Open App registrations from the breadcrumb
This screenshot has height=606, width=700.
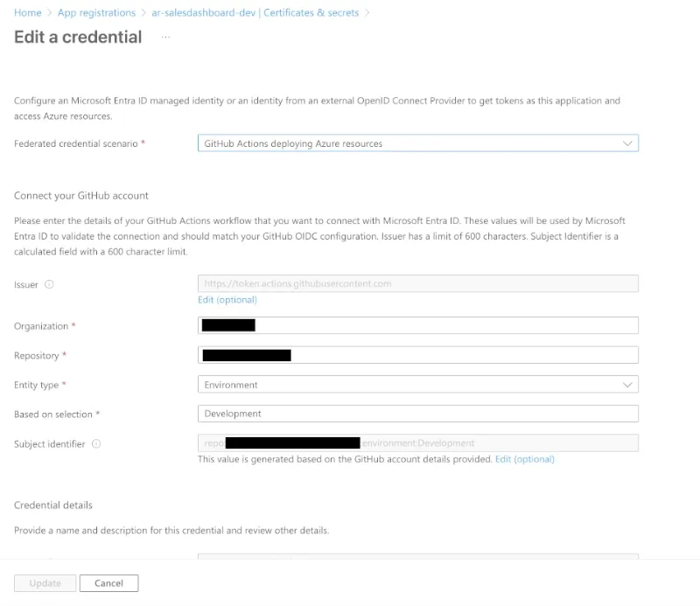click(96, 13)
